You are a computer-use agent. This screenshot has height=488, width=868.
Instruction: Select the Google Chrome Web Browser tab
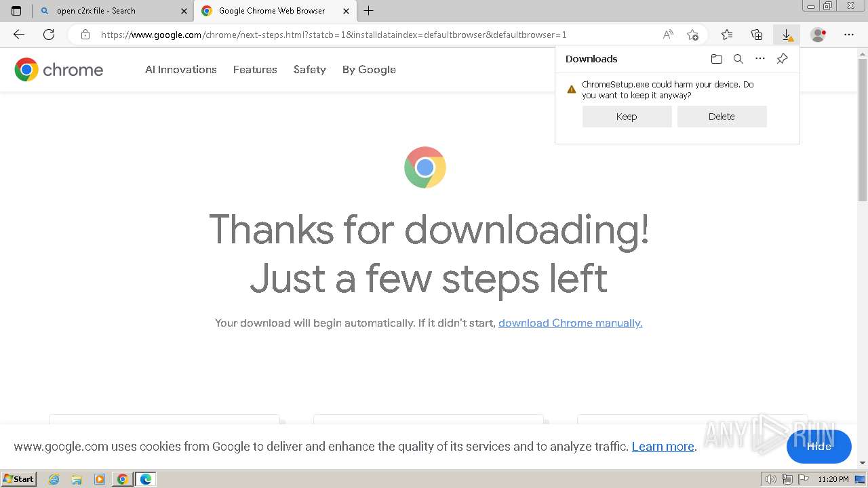pyautogui.click(x=275, y=11)
